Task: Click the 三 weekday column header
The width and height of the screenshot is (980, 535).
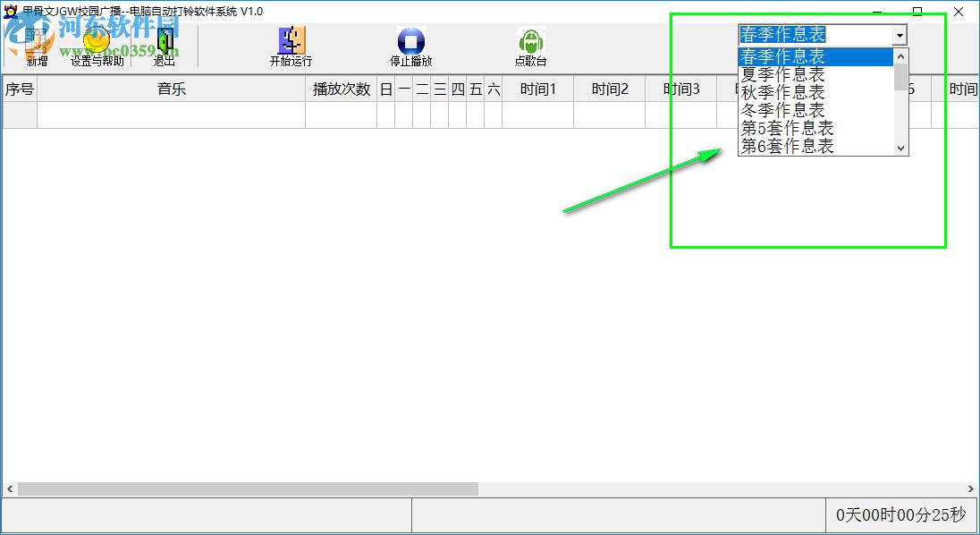Action: click(x=440, y=89)
